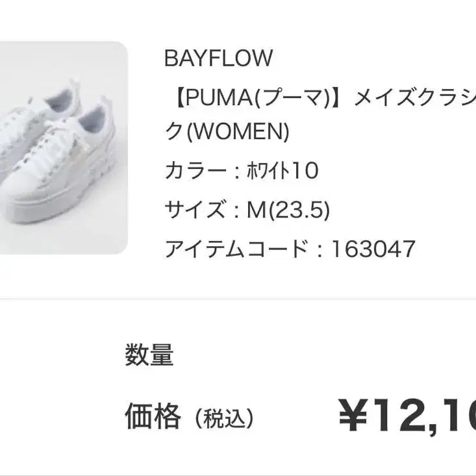This screenshot has width=476, height=476.
Task: Select the カラー label
Action: [195, 171]
